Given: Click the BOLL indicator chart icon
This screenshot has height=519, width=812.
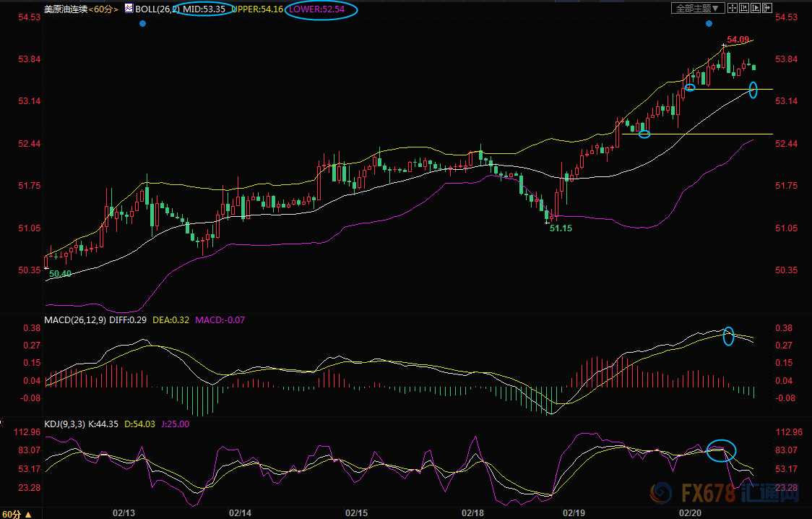Looking at the screenshot, I should click(129, 9).
